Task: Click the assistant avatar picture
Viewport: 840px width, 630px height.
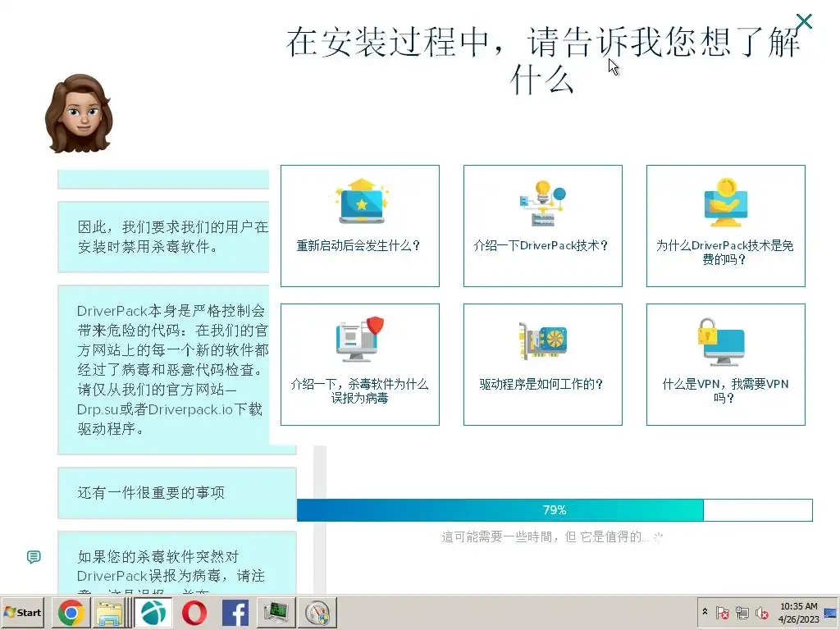Action: pos(79,113)
